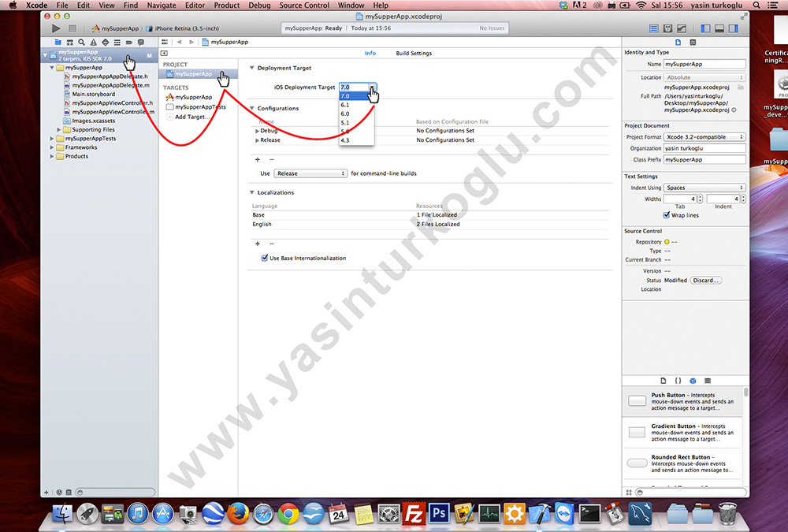Click Add Target... in targets list

click(192, 117)
